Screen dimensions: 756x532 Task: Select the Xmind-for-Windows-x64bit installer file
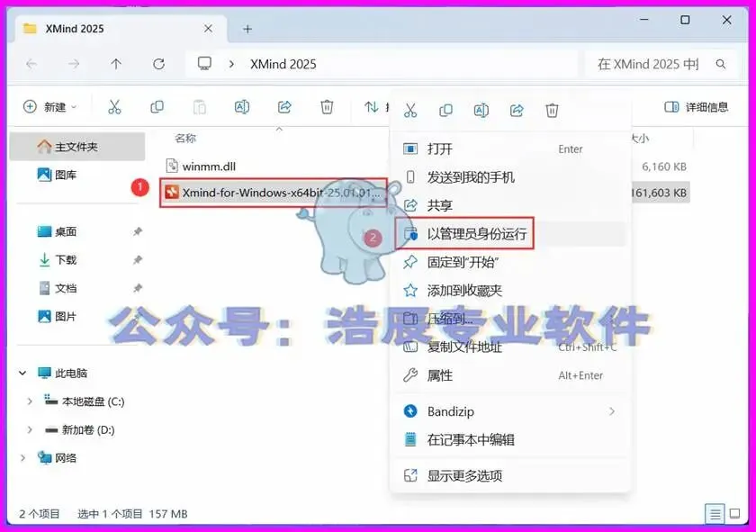(x=274, y=193)
